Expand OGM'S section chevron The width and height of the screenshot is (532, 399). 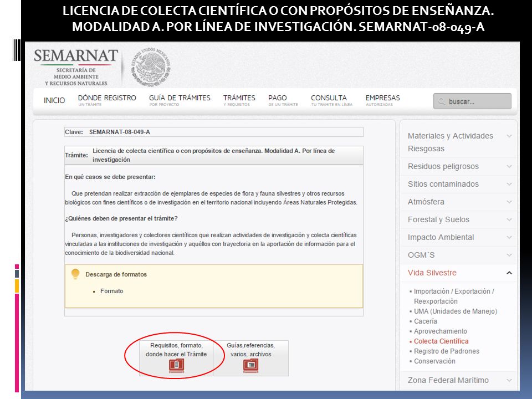pos(509,255)
